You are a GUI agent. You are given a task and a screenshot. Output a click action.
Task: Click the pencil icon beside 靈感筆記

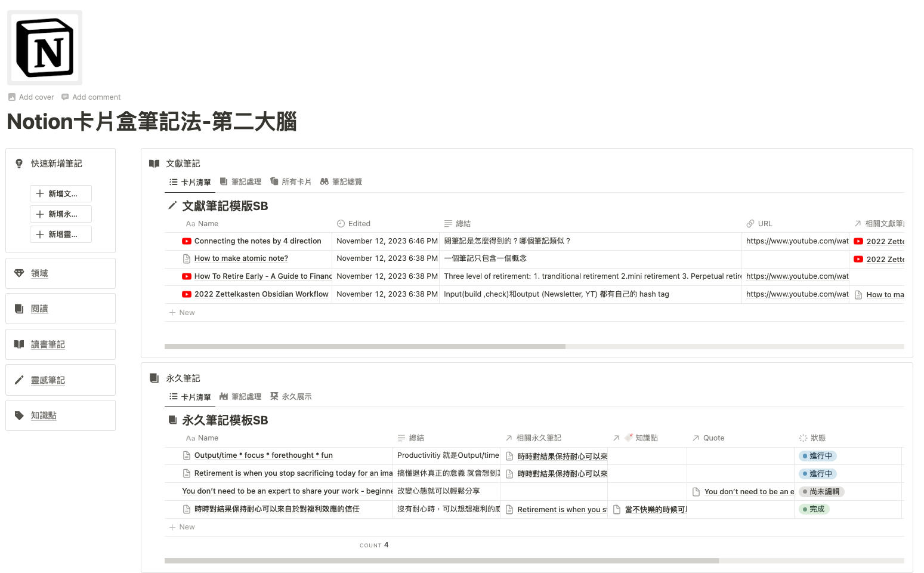coord(19,380)
